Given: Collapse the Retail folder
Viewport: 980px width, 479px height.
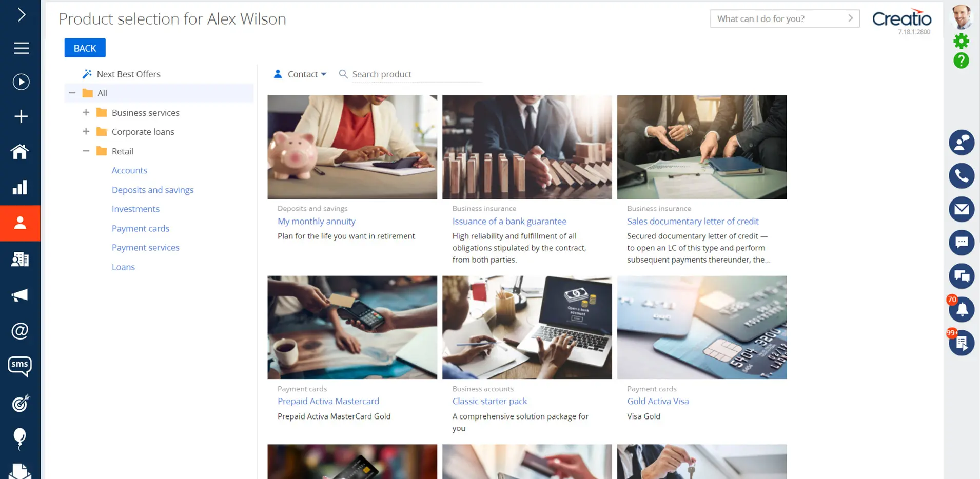Looking at the screenshot, I should (86, 151).
